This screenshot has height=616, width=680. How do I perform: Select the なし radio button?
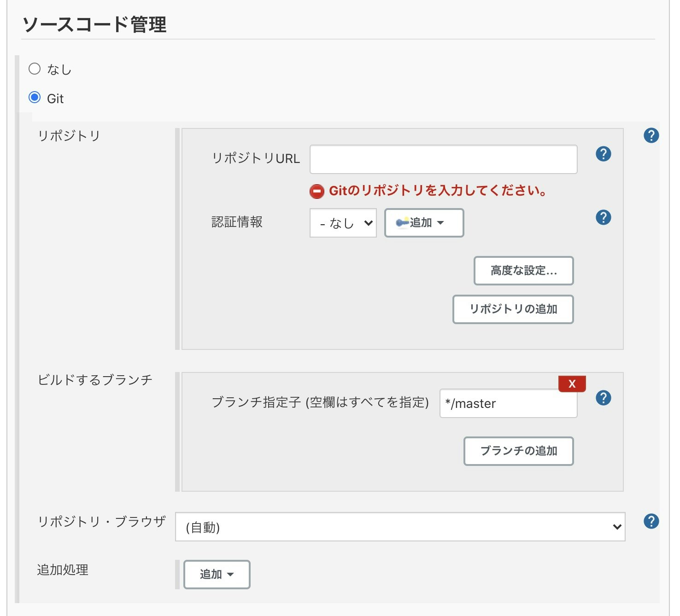coord(34,68)
